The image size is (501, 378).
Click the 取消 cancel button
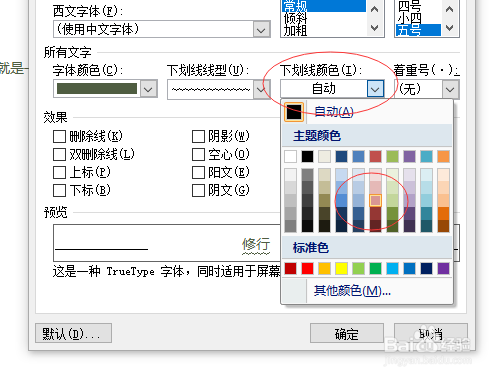coord(431,333)
